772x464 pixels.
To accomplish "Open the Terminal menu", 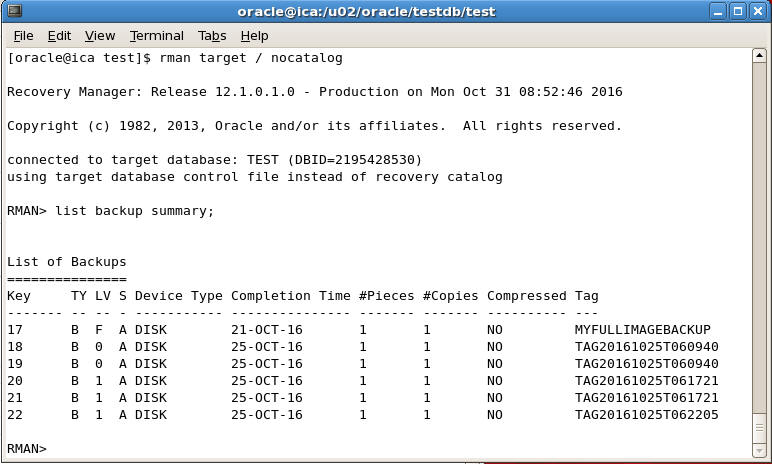I will coord(157,36).
